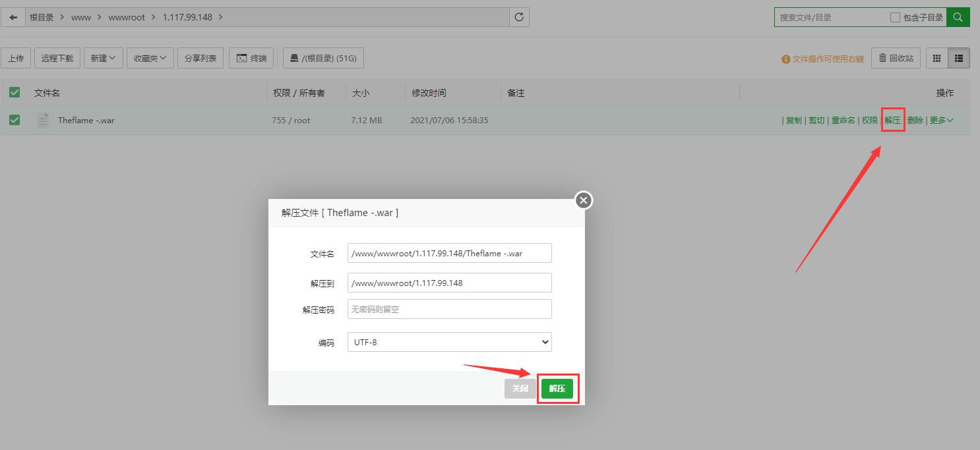This screenshot has width=980, height=450.
Task: Sort by 修改时间 column header
Action: 429,93
